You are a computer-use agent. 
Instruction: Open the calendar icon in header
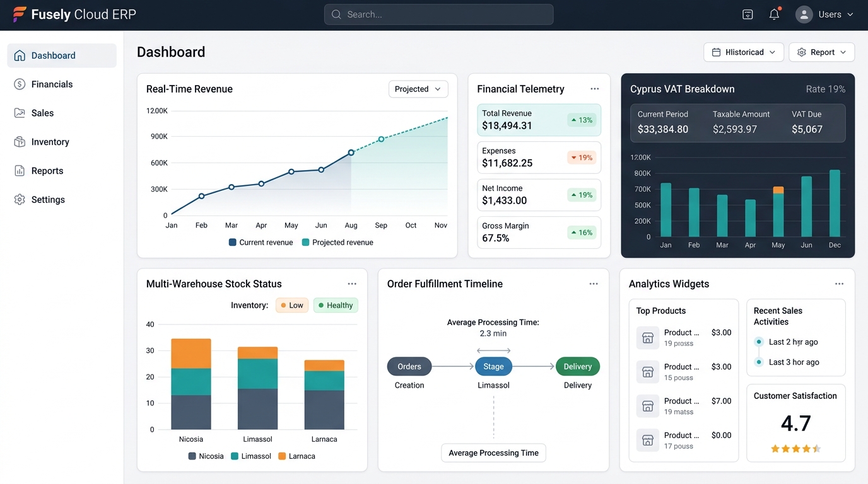748,14
